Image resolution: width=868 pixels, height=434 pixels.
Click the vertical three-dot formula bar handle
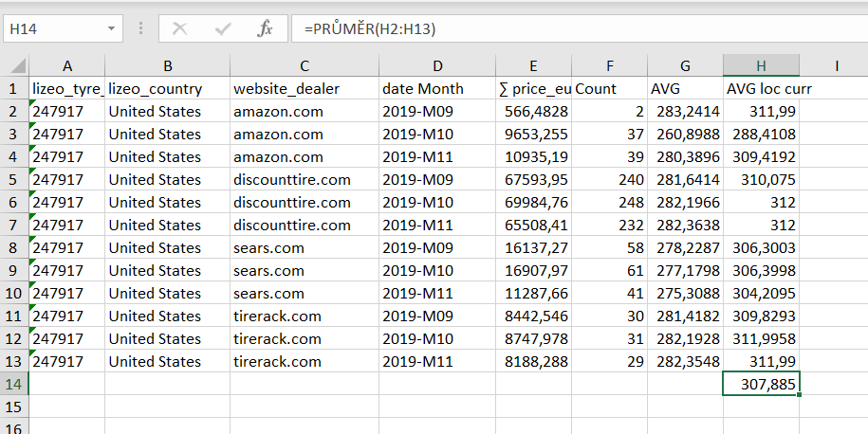coord(140,28)
